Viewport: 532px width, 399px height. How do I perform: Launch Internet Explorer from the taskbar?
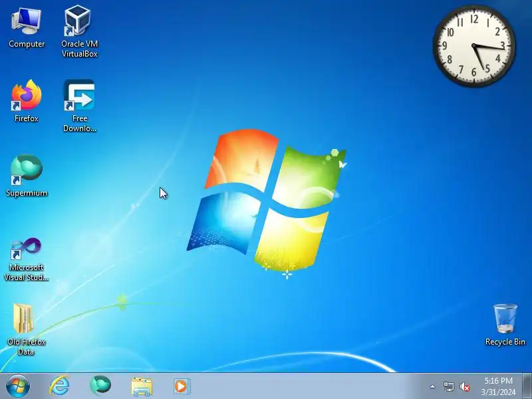(59, 386)
